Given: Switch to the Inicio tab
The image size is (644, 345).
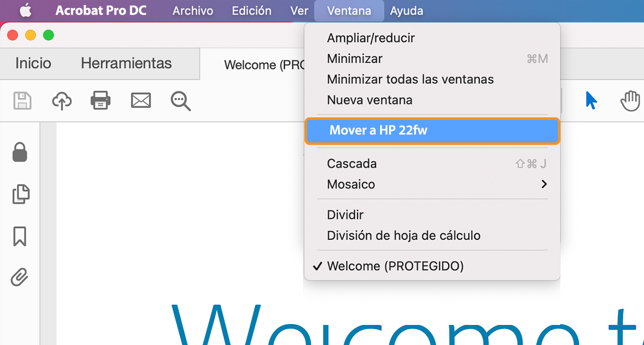Looking at the screenshot, I should [x=33, y=63].
